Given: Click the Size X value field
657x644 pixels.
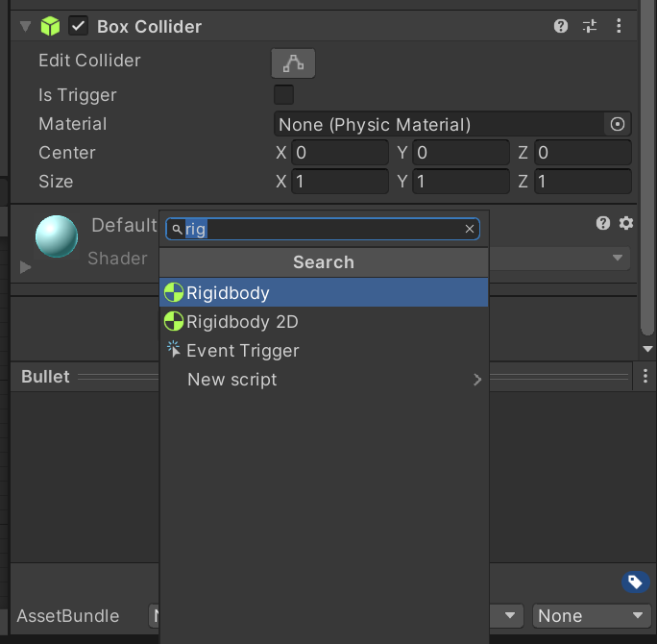Looking at the screenshot, I should 340,182.
